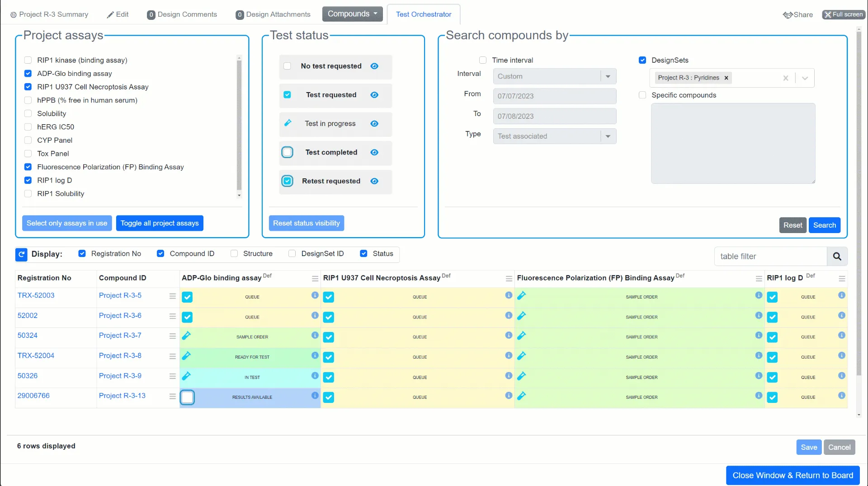Remove the Project R-3 : Pyridines design set tag
The height and width of the screenshot is (486, 868).
click(x=726, y=78)
